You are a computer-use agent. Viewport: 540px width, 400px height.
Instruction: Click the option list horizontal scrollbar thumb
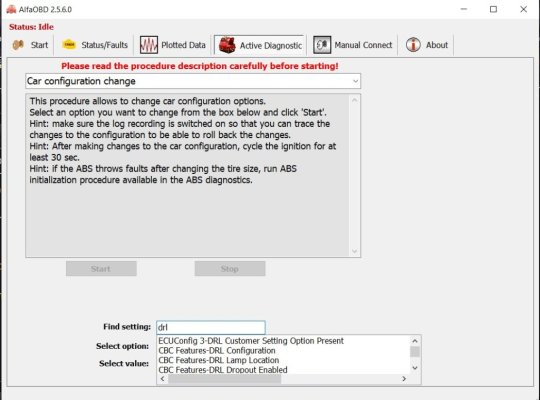tap(225, 379)
